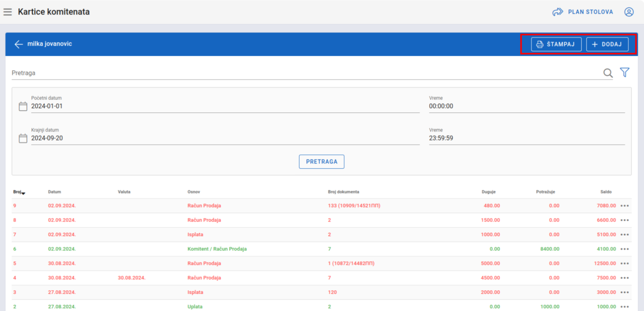Screen dimensions: 644x311
Task: Click Duguje value 4500.00
Action: (490, 278)
